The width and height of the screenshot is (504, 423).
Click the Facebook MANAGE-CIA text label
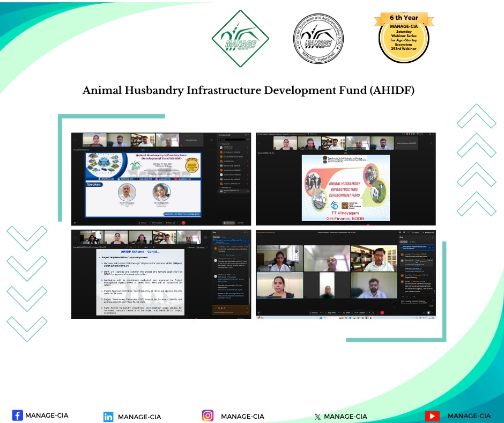[47, 415]
